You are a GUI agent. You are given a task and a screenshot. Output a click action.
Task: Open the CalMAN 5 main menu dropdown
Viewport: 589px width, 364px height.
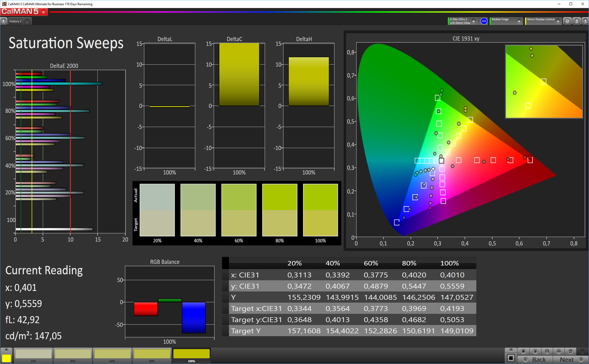[x=44, y=12]
